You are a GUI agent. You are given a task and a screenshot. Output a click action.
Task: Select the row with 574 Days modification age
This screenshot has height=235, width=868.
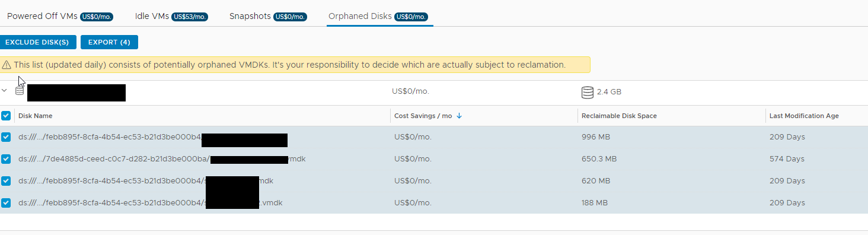434,159
